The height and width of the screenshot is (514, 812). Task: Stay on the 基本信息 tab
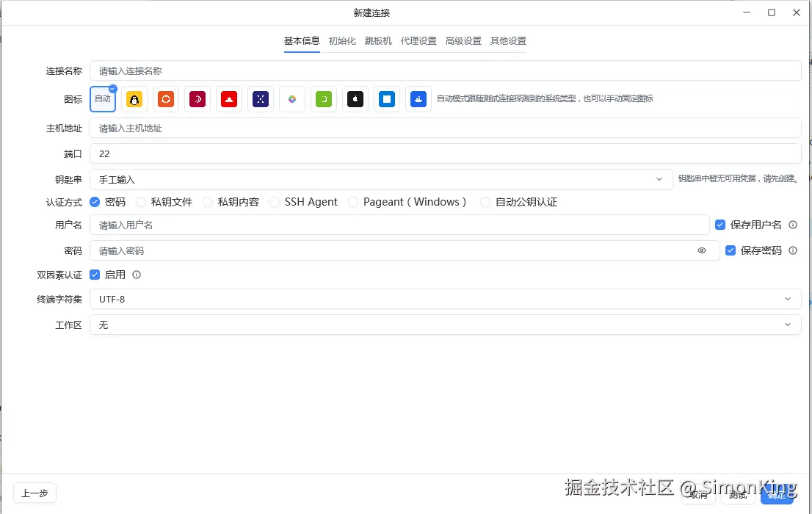(302, 41)
